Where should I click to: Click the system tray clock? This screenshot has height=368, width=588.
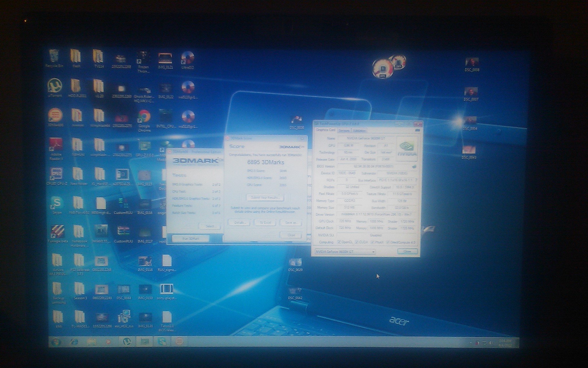coord(506,342)
